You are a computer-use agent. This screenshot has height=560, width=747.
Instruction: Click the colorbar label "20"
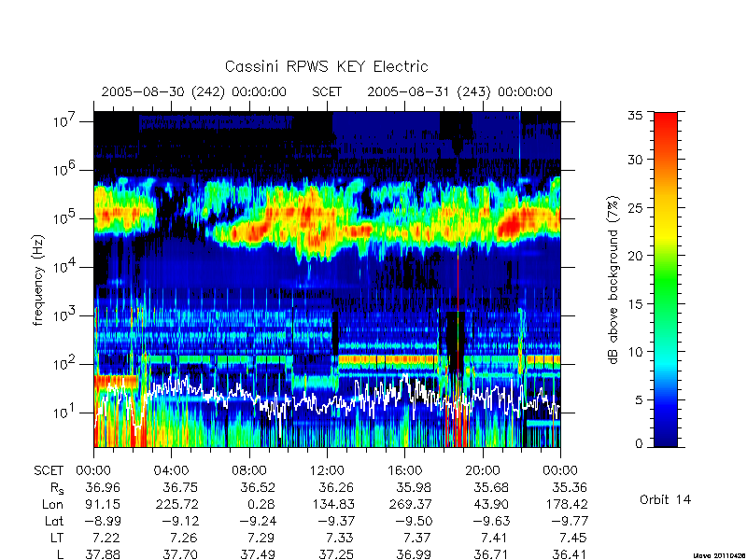click(x=635, y=255)
